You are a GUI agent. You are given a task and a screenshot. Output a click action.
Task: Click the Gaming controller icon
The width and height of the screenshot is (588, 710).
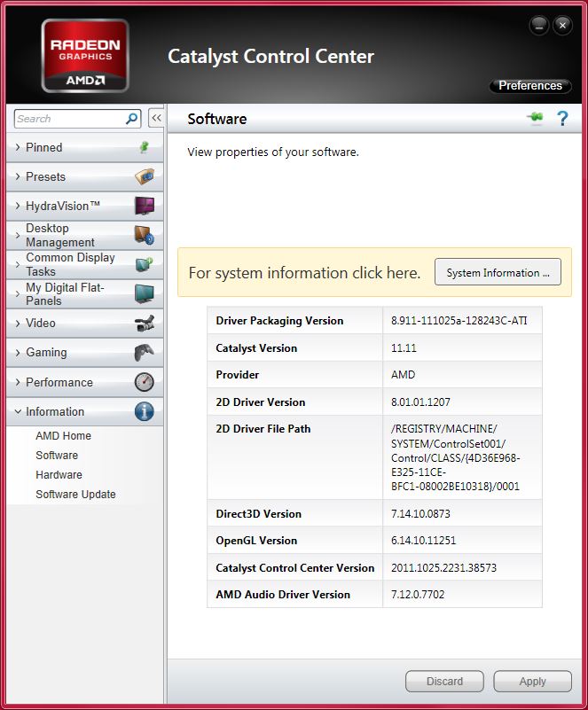pyautogui.click(x=145, y=352)
